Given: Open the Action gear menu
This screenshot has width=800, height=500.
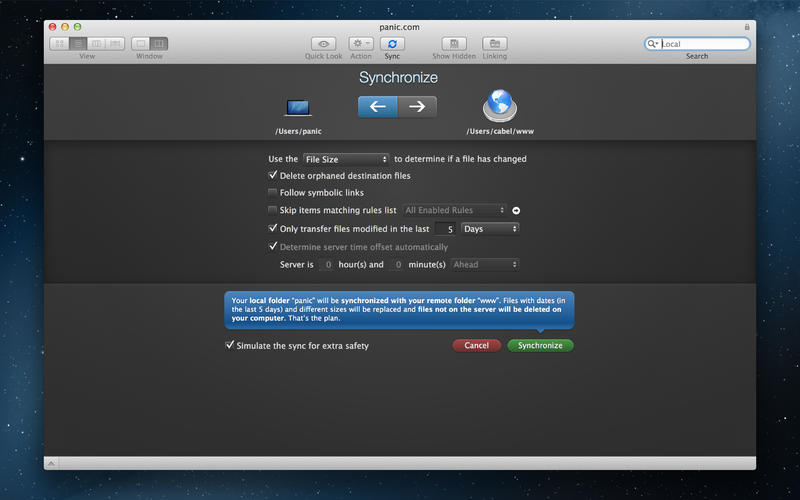Looking at the screenshot, I should [361, 44].
